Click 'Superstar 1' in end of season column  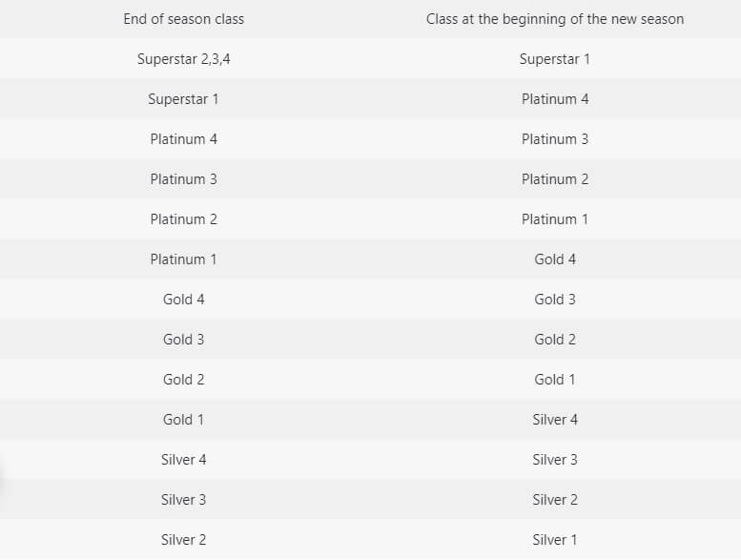click(183, 99)
